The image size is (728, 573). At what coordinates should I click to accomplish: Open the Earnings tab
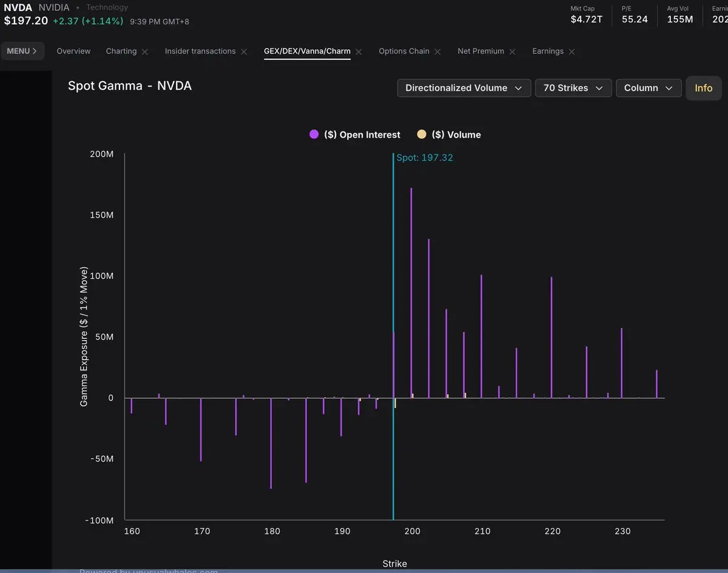pos(548,51)
